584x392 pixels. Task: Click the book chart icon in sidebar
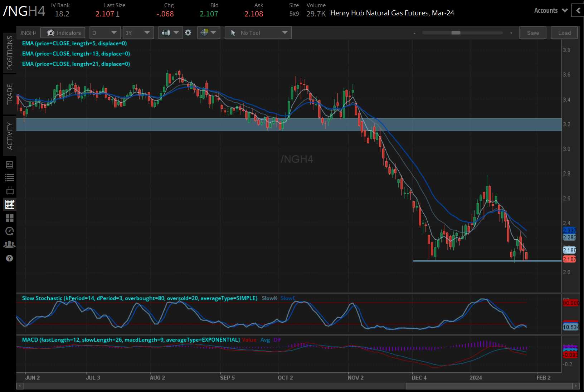tap(10, 165)
